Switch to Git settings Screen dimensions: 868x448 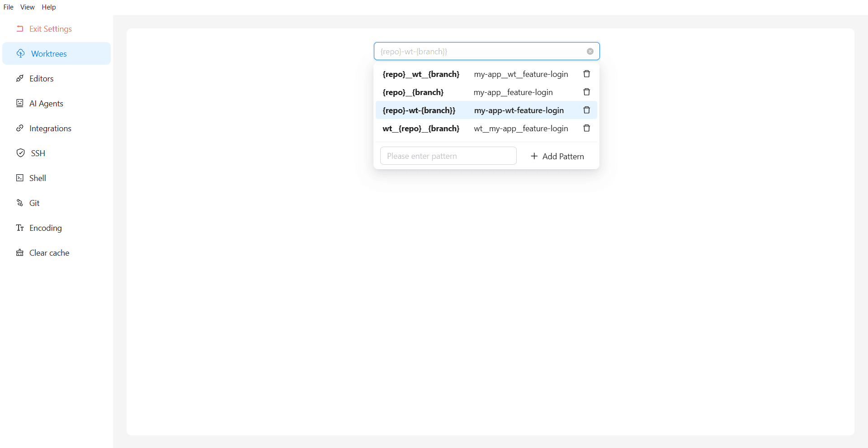(57, 203)
